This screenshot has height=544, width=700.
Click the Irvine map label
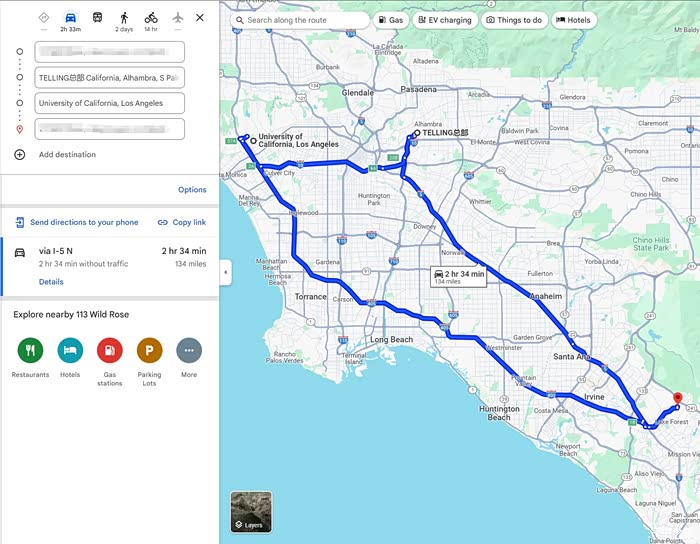pyautogui.click(x=594, y=397)
